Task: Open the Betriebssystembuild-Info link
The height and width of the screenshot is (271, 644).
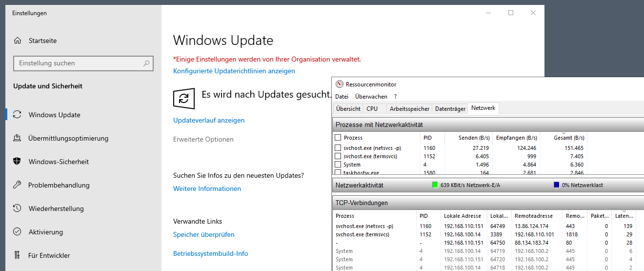Action: [211, 253]
